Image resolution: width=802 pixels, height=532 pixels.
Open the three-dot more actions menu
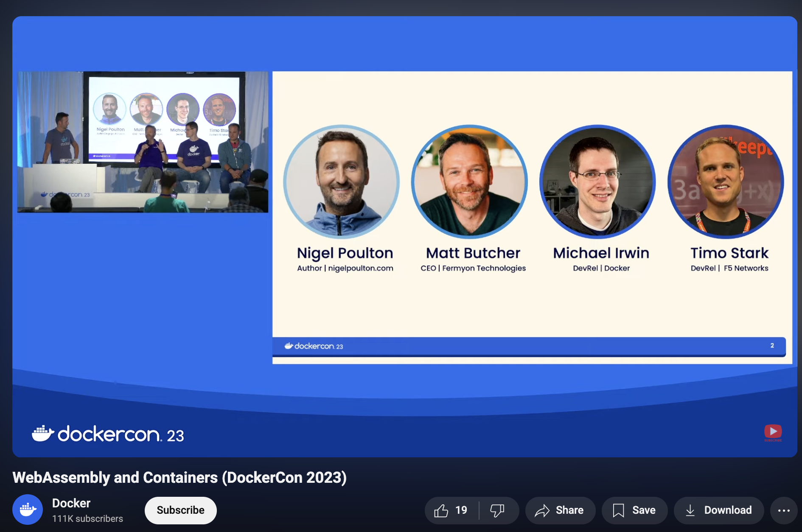coord(783,510)
